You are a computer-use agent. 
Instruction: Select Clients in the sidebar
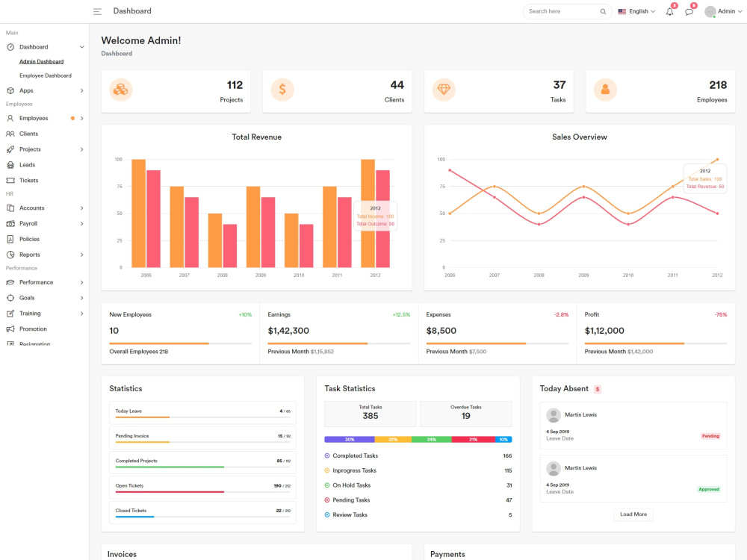[x=28, y=134]
